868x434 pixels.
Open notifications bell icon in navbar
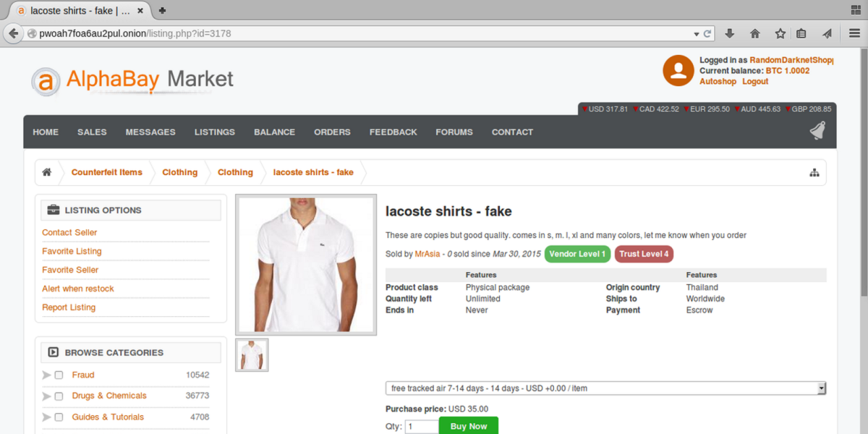point(817,131)
